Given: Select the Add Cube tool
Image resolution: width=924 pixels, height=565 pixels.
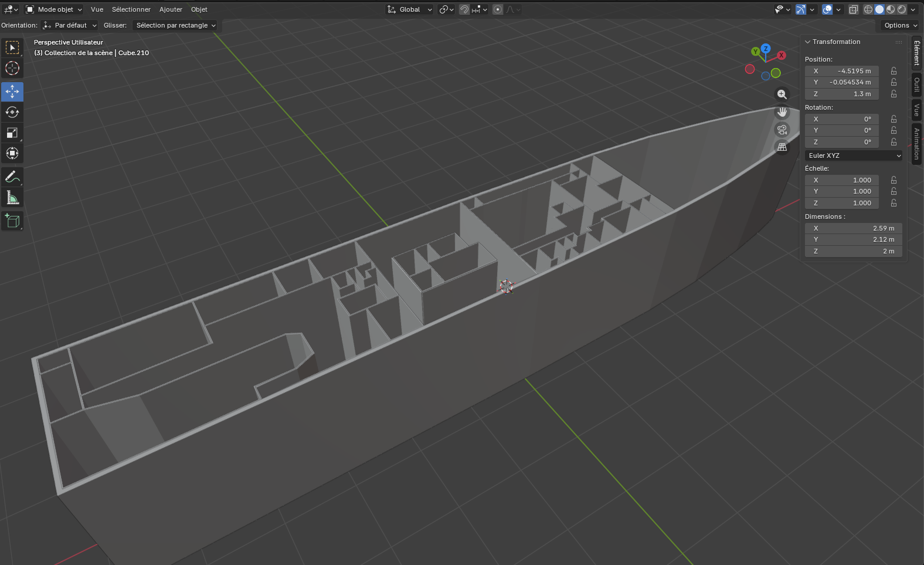Looking at the screenshot, I should [12, 221].
